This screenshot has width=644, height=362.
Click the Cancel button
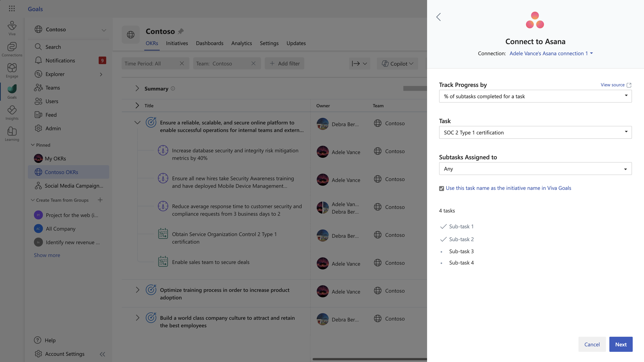click(x=592, y=344)
